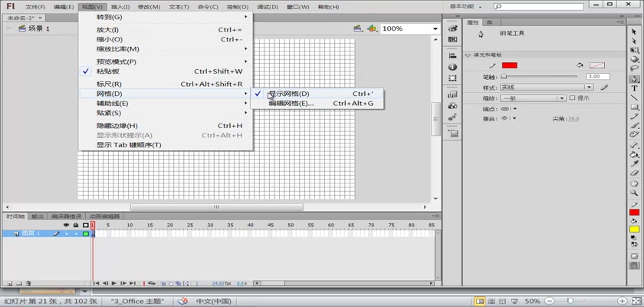Image resolution: width=644 pixels, height=307 pixels.
Task: Open the 缩放 scale dropdown
Action: (534, 98)
